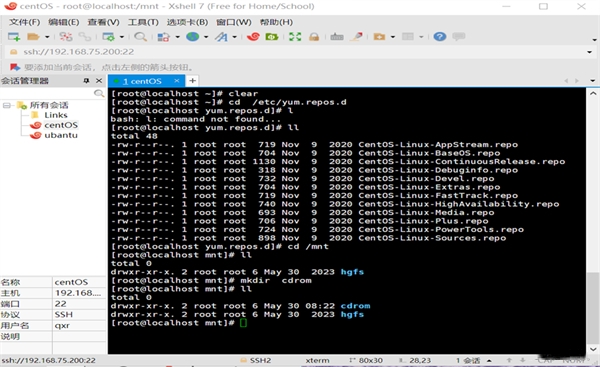
Task: Click the Font toolbar icon
Action: coord(222,37)
